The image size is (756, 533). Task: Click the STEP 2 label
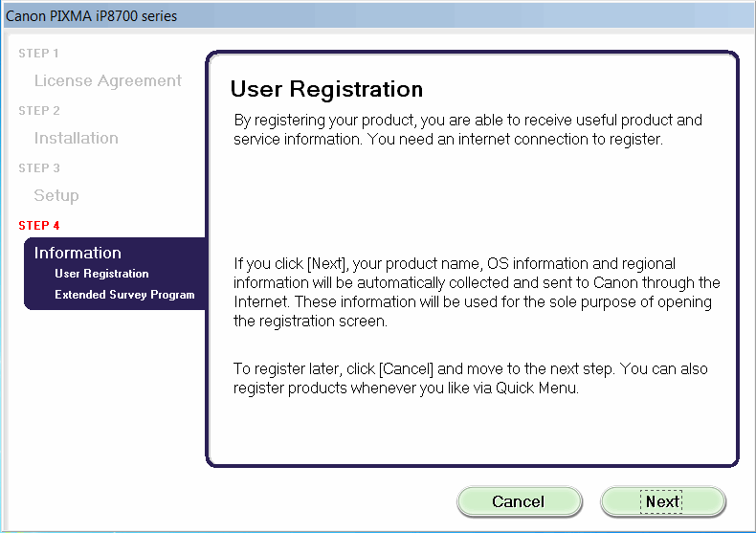(x=38, y=111)
